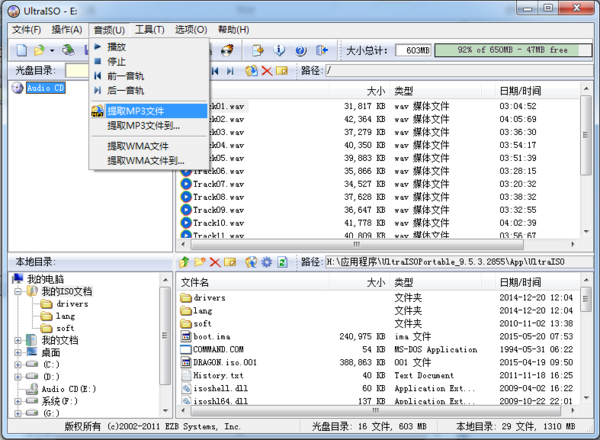The width and height of the screenshot is (600, 440).
Task: Click the 文件名 column header in local list
Action: pyautogui.click(x=254, y=283)
